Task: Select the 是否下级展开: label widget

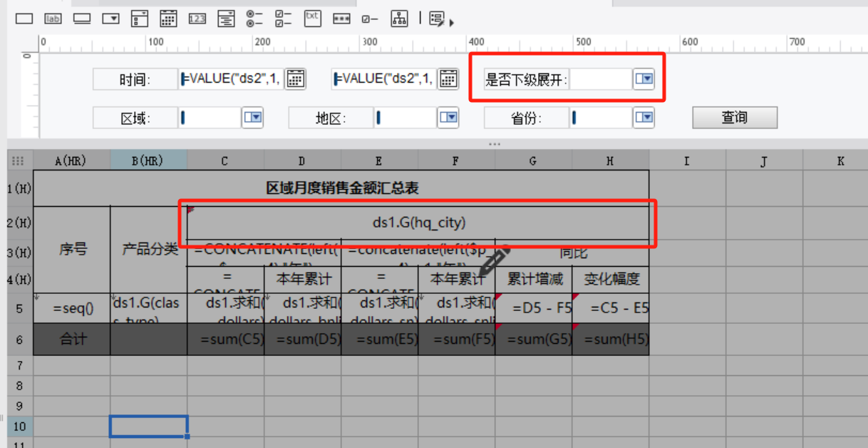Action: pos(526,79)
